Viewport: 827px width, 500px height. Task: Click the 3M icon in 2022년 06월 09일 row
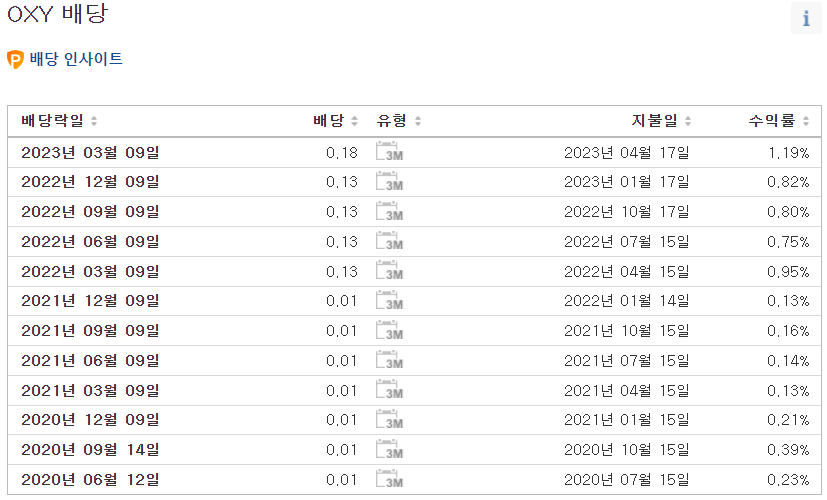point(389,241)
